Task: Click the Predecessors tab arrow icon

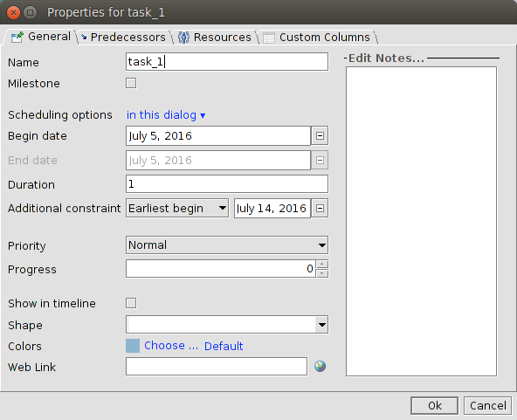Action: point(84,37)
